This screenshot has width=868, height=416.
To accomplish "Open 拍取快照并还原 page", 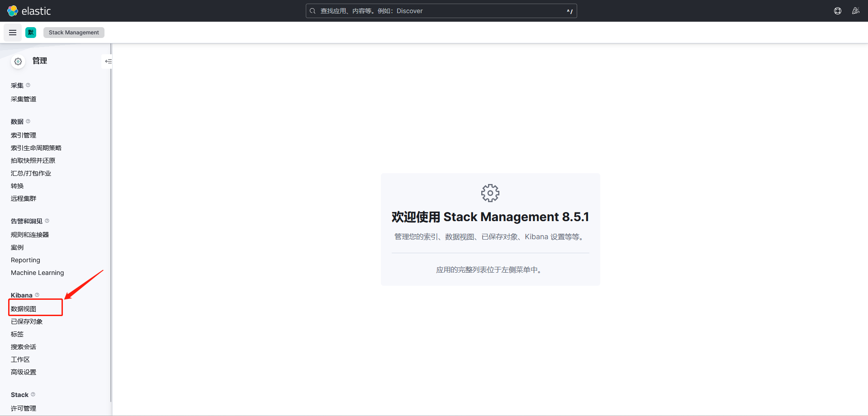I will [x=33, y=161].
